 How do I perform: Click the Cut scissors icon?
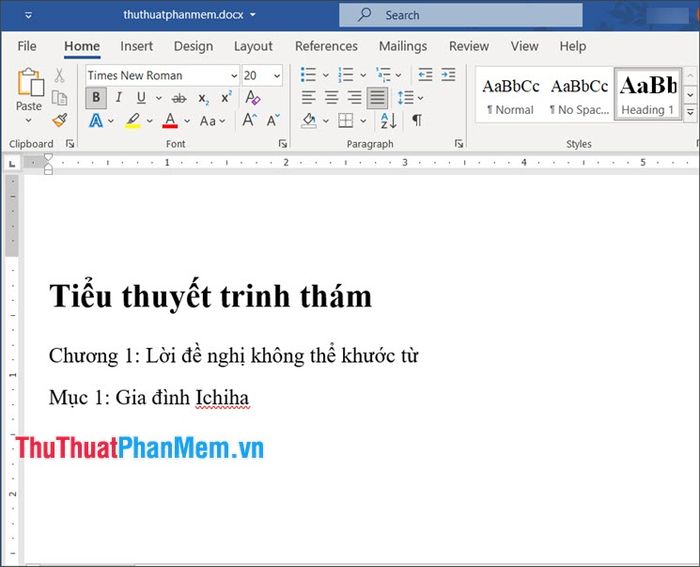pos(59,75)
